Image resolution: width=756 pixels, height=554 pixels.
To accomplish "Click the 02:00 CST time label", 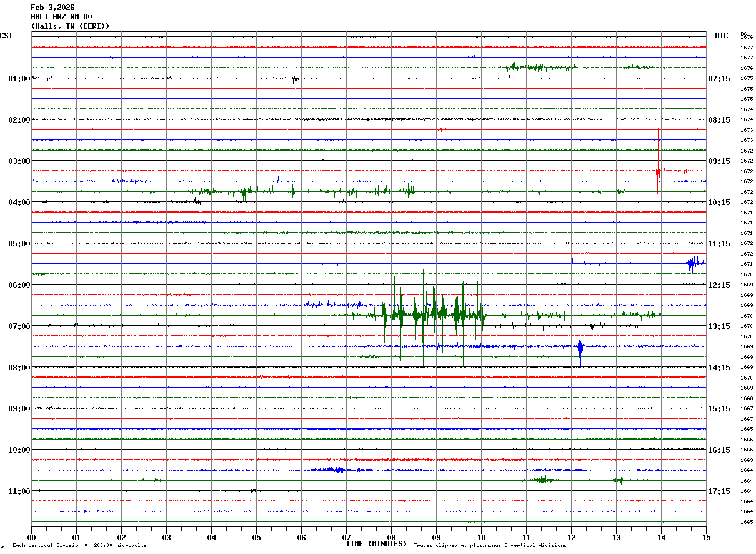I will click(x=19, y=120).
